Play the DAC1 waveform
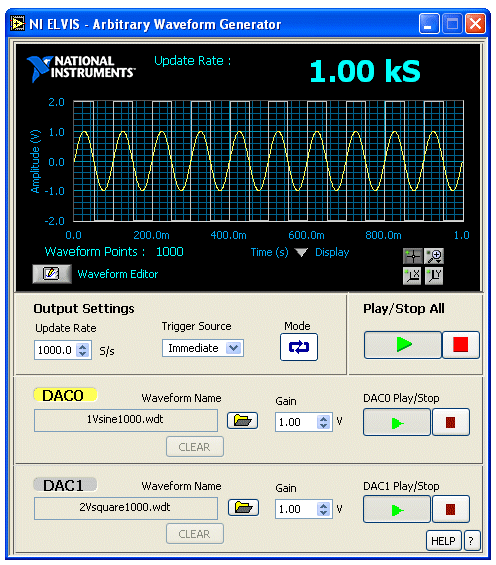 (x=397, y=509)
